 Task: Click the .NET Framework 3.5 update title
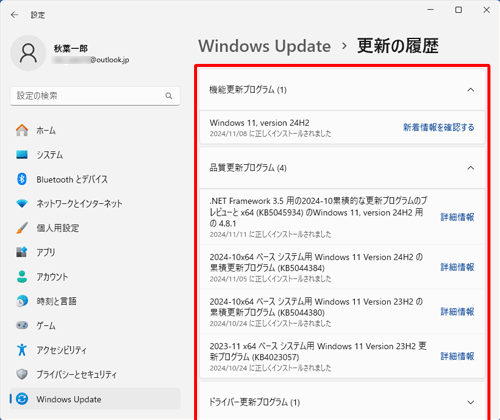tap(318, 212)
